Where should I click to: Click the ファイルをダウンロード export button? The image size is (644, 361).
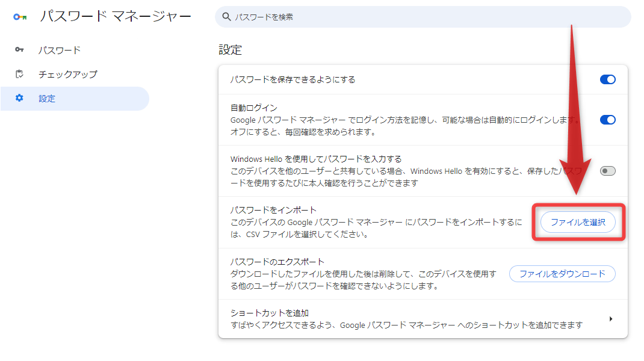562,274
